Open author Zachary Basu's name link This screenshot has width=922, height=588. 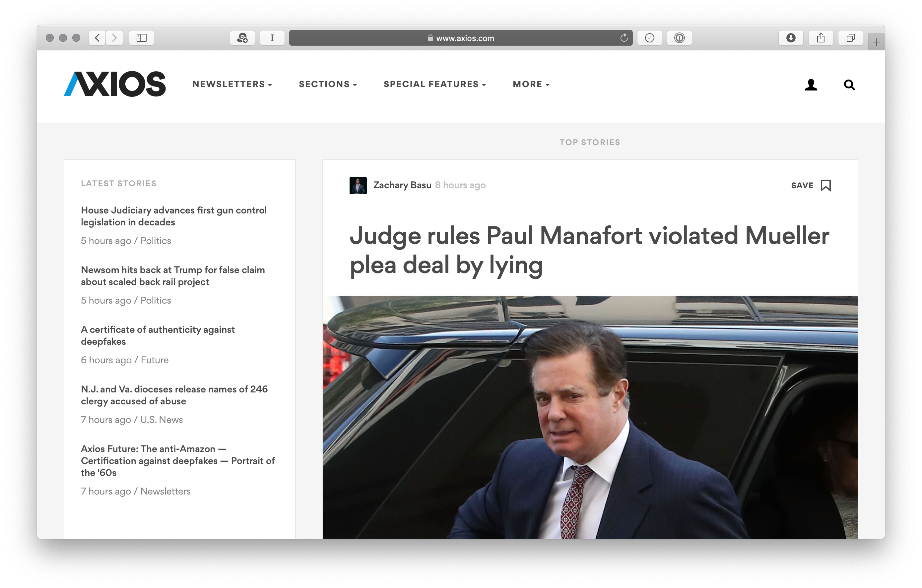tap(402, 185)
